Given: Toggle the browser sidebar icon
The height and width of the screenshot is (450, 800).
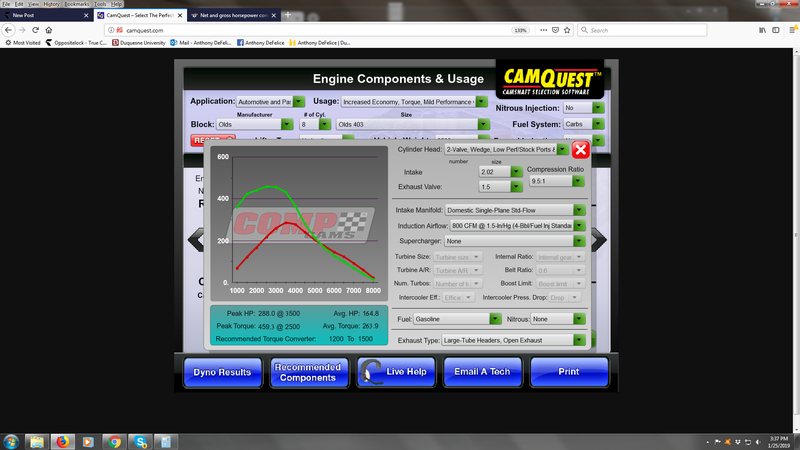Looking at the screenshot, I should click(x=776, y=30).
